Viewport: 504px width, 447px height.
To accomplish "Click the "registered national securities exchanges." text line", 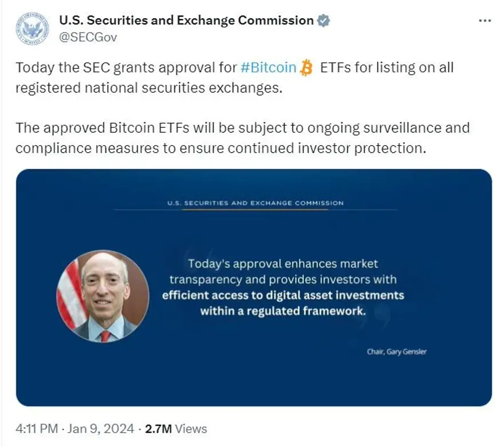I will (x=149, y=89).
